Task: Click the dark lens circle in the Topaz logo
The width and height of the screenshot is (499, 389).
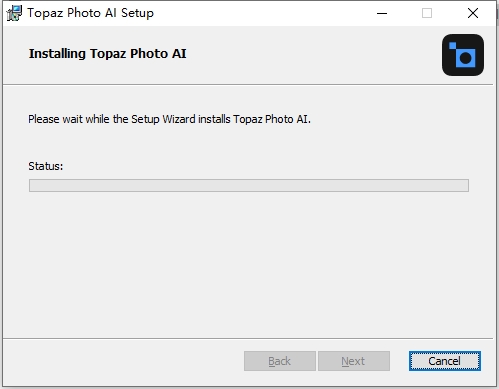Action: tap(466, 58)
